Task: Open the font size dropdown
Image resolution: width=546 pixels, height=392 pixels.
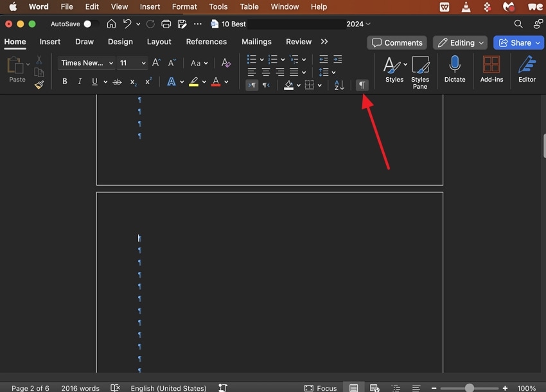Action: 143,63
